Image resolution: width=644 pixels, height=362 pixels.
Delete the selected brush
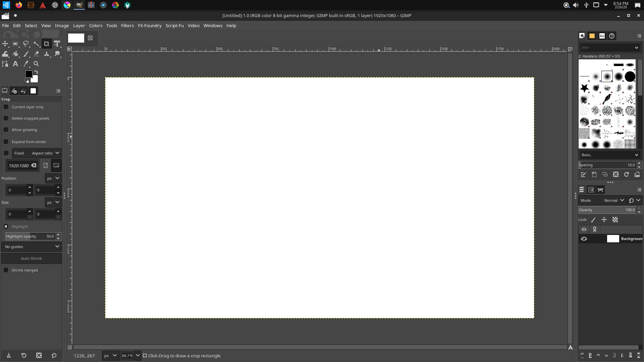pyautogui.click(x=615, y=174)
